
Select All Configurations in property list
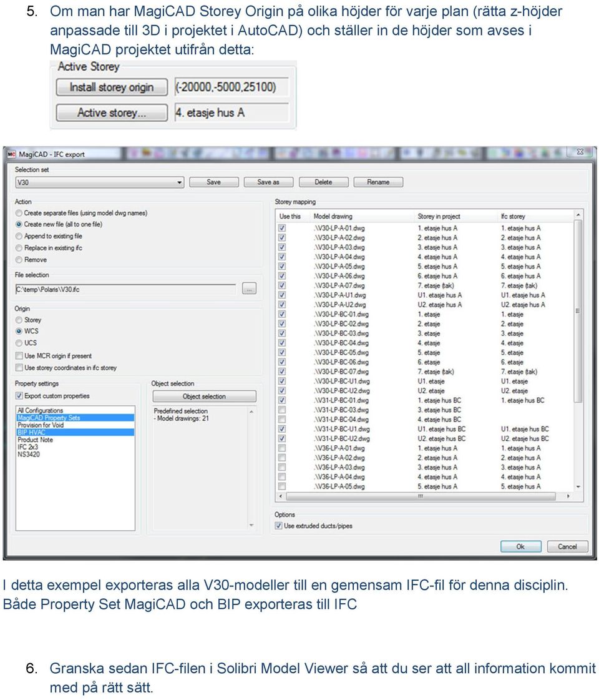pyautogui.click(x=75, y=410)
